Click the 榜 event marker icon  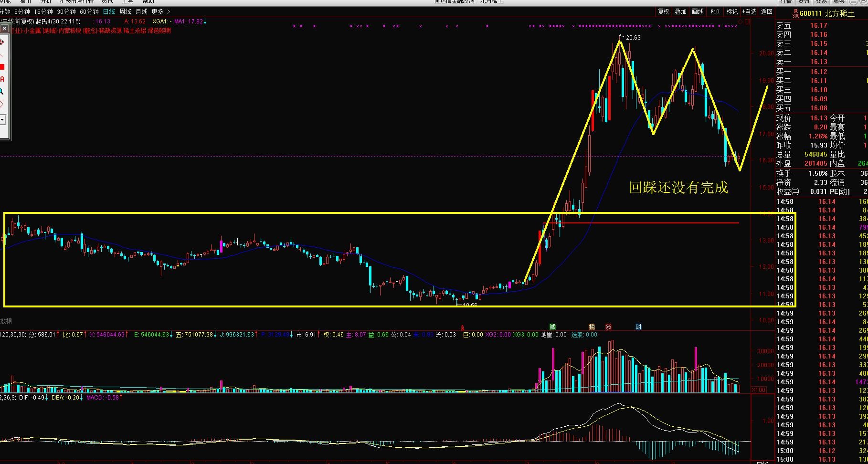pyautogui.click(x=592, y=327)
